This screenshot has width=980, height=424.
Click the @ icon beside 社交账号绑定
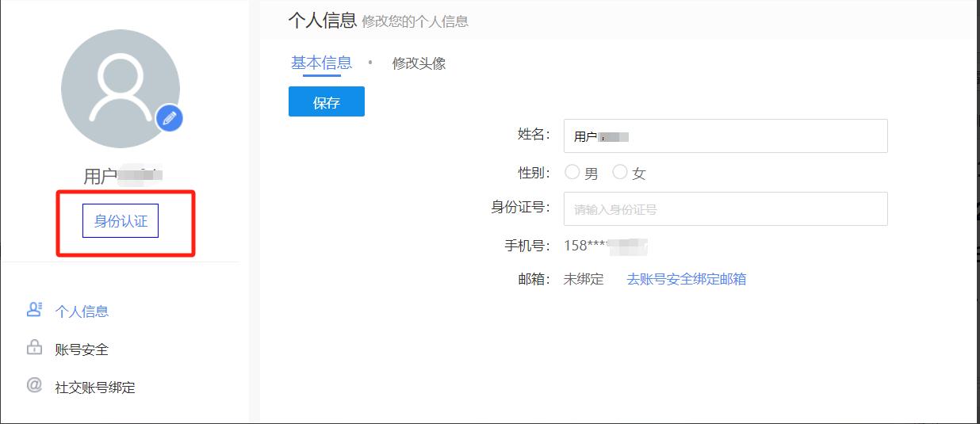[34, 386]
